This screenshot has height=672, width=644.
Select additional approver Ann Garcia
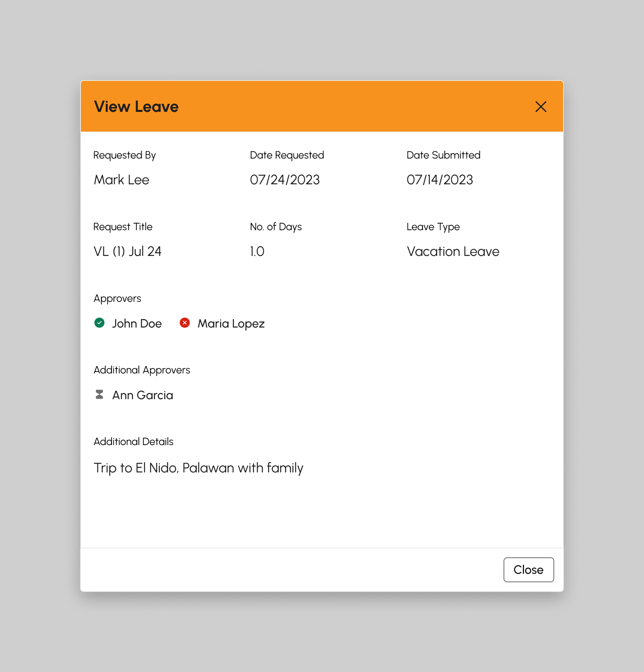coord(143,395)
